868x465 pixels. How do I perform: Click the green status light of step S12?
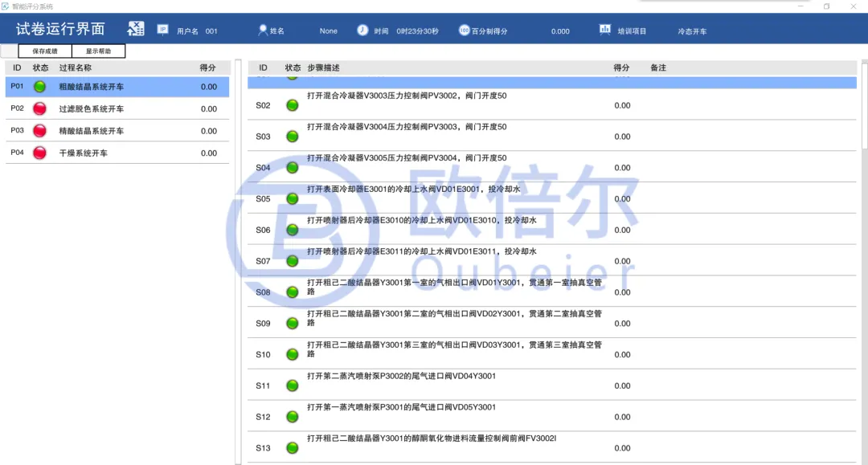(x=293, y=417)
